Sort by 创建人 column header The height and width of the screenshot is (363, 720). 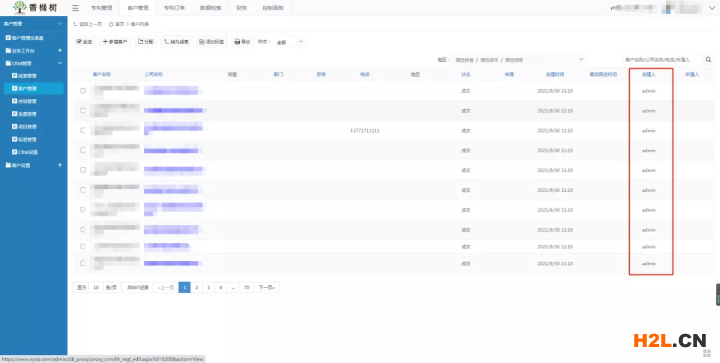coord(649,74)
